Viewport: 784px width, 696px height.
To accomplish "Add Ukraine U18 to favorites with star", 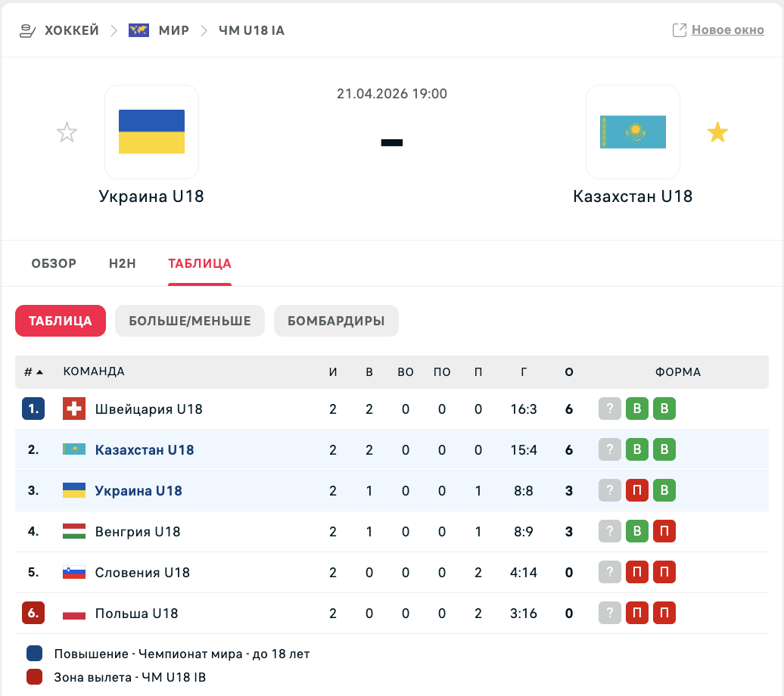I will [67, 133].
